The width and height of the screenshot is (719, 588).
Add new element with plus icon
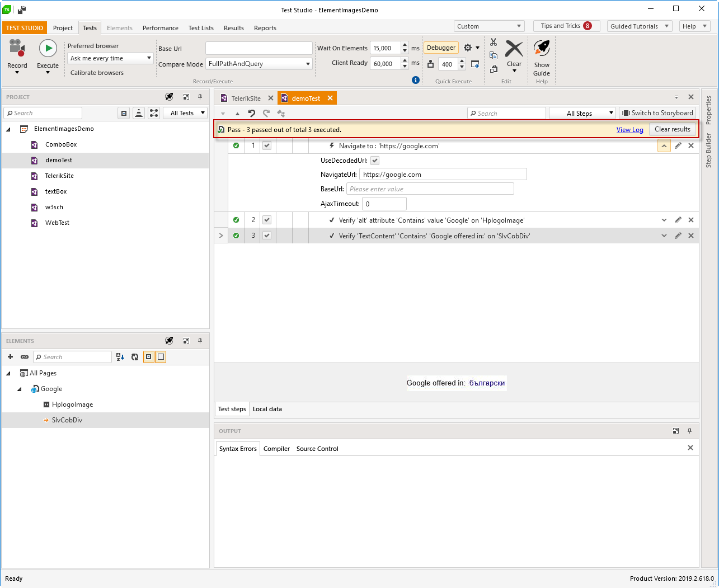point(10,357)
